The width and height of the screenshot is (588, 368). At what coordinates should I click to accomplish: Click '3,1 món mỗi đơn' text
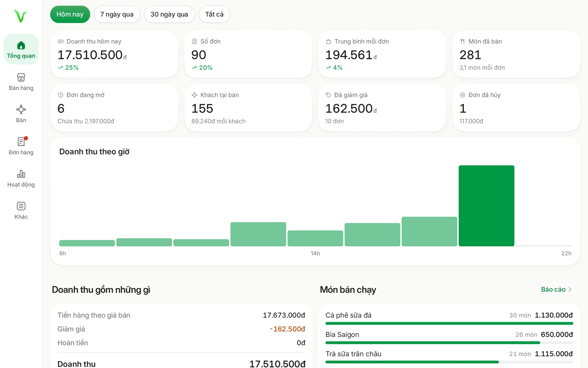click(x=482, y=68)
